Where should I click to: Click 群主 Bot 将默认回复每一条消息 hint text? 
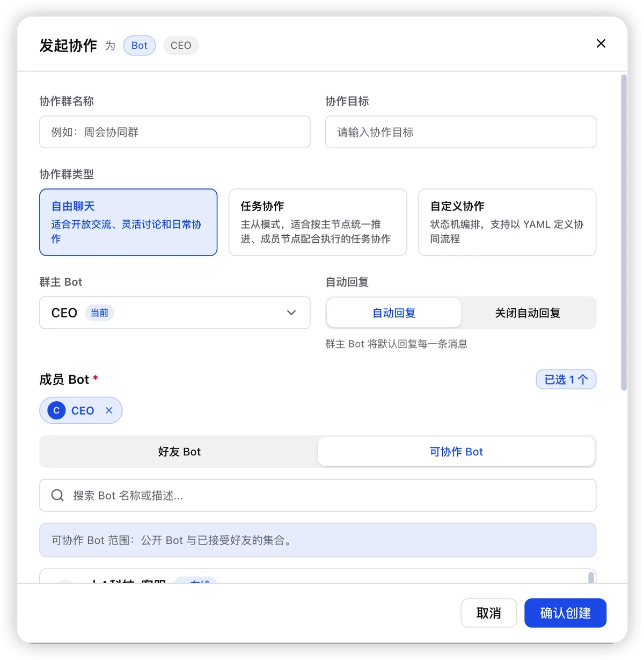pos(396,344)
